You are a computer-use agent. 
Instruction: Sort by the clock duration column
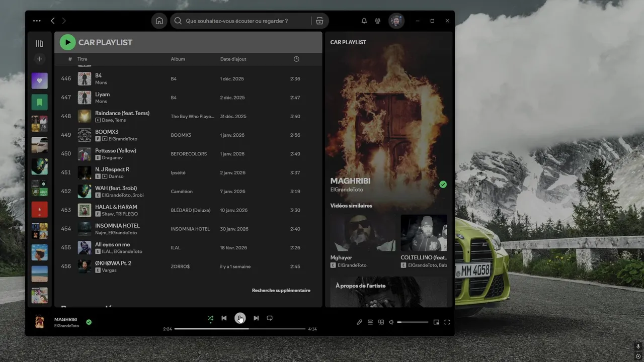pyautogui.click(x=296, y=59)
